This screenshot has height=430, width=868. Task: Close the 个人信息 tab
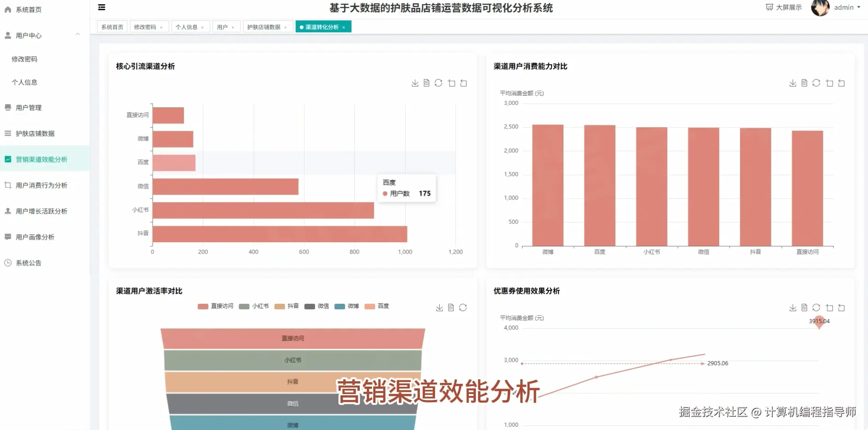[x=202, y=28]
